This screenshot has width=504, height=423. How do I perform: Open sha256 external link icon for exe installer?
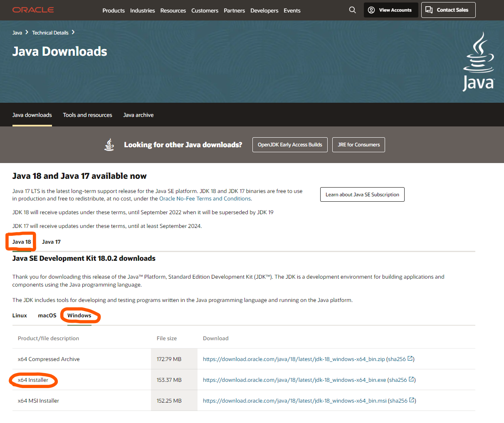[x=412, y=379]
